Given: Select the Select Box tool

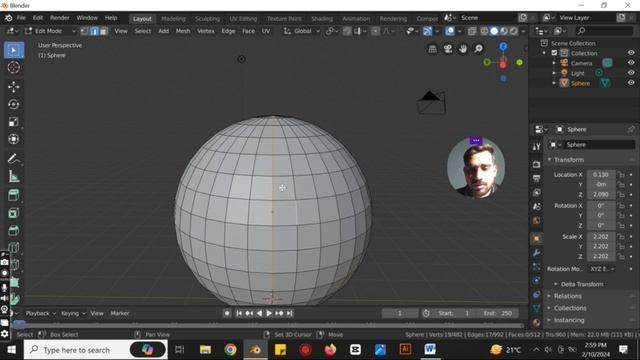Looking at the screenshot, I should click(13, 50).
